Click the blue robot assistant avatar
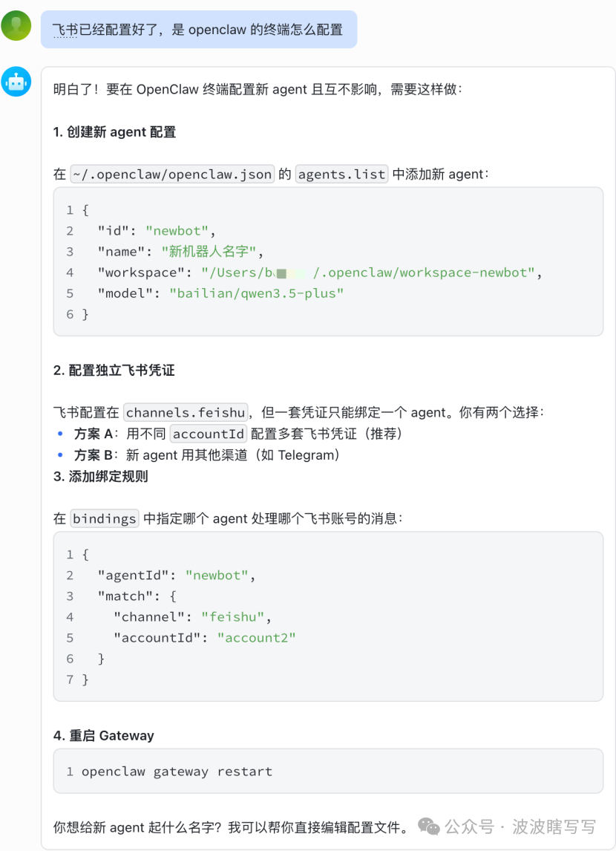This screenshot has height=851, width=616. (x=16, y=82)
